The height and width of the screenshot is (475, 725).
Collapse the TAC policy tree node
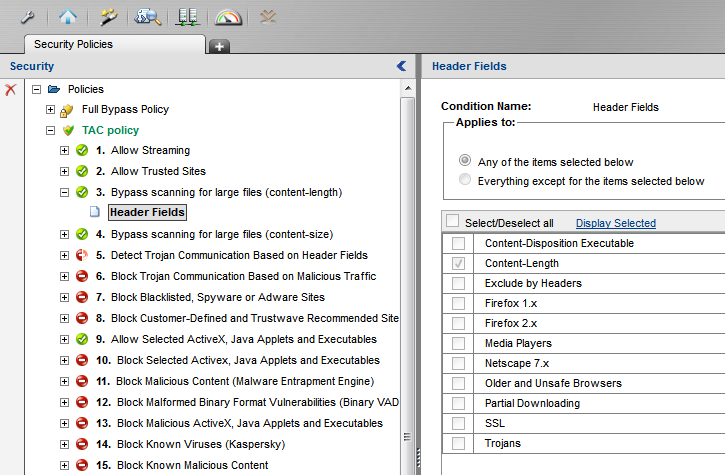(x=51, y=130)
